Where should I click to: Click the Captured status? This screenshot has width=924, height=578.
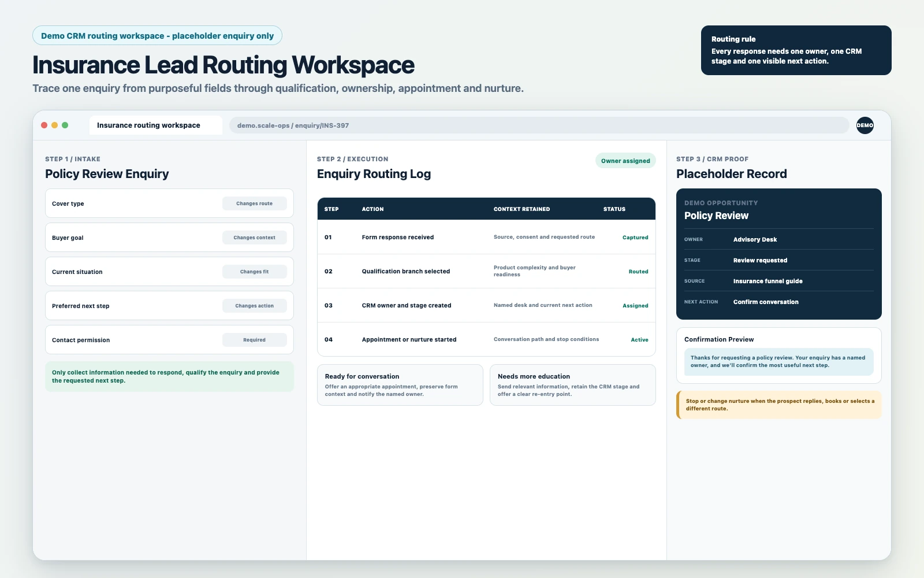coord(635,238)
